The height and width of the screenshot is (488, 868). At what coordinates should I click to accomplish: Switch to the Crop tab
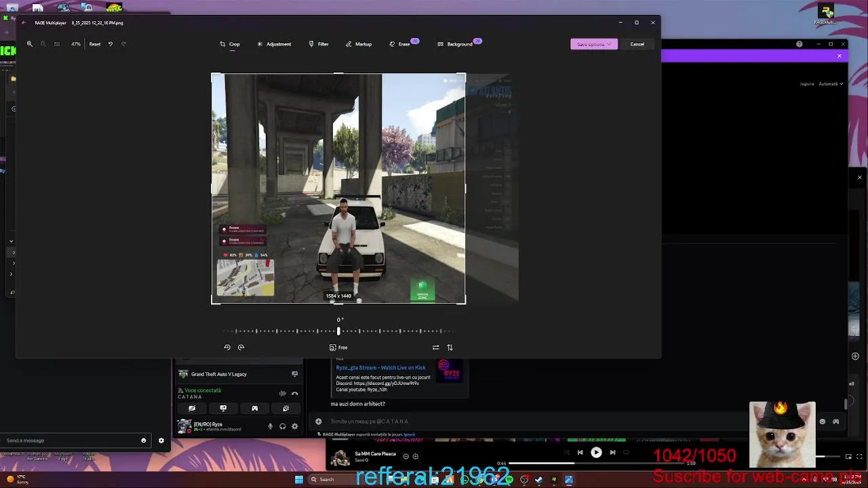(230, 44)
